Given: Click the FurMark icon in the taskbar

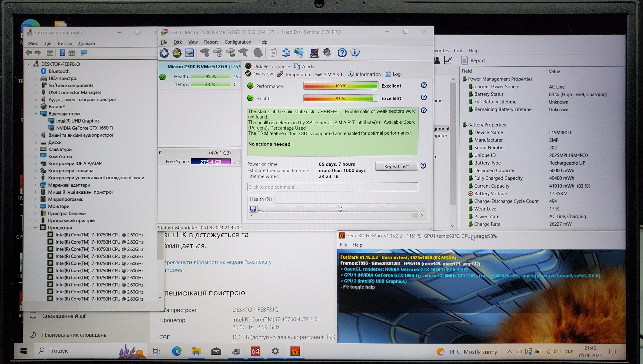Looking at the screenshot, I should point(295,351).
